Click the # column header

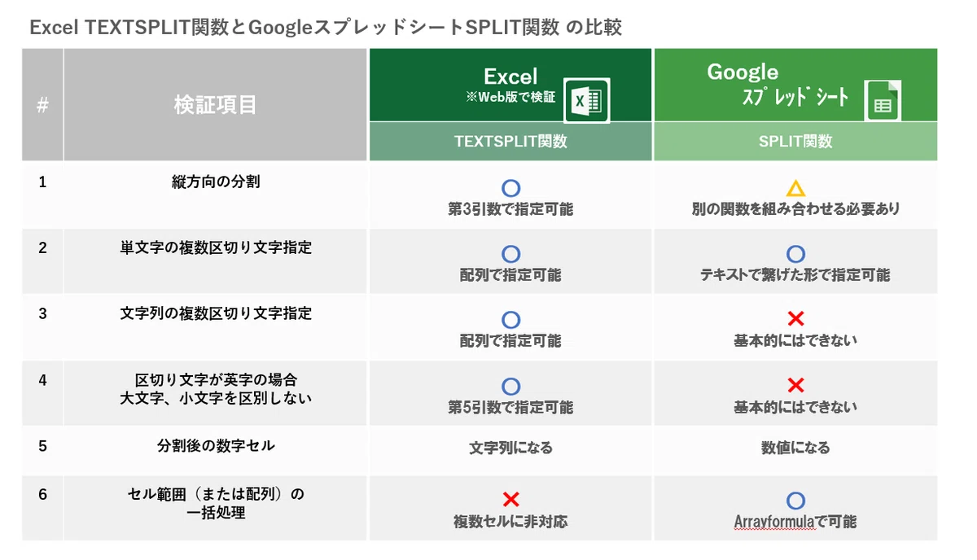[x=42, y=104]
